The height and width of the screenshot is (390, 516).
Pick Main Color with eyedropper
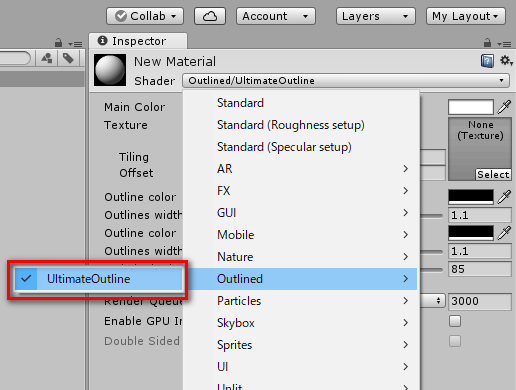click(504, 107)
